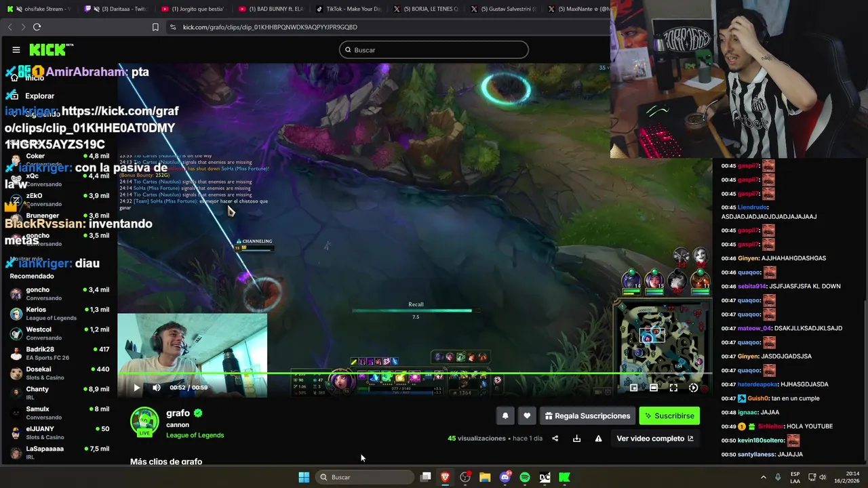Click the KICK logo
This screenshot has height=488, width=868.
[51, 49]
